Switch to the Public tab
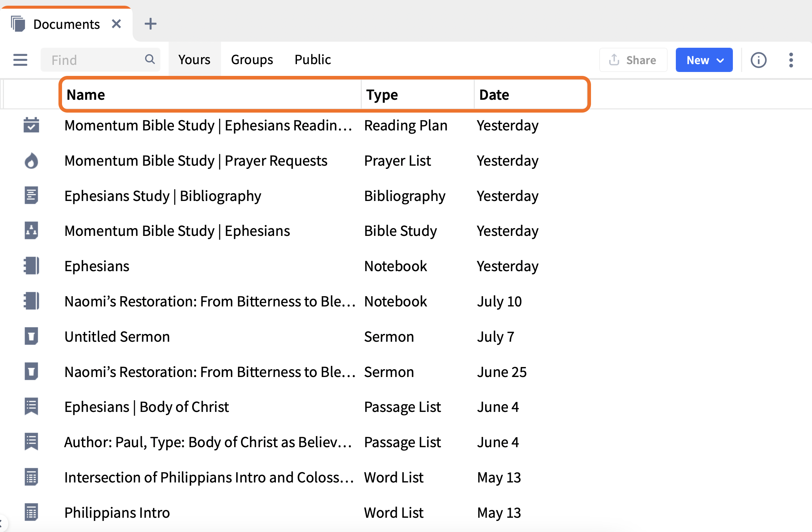 pyautogui.click(x=313, y=60)
